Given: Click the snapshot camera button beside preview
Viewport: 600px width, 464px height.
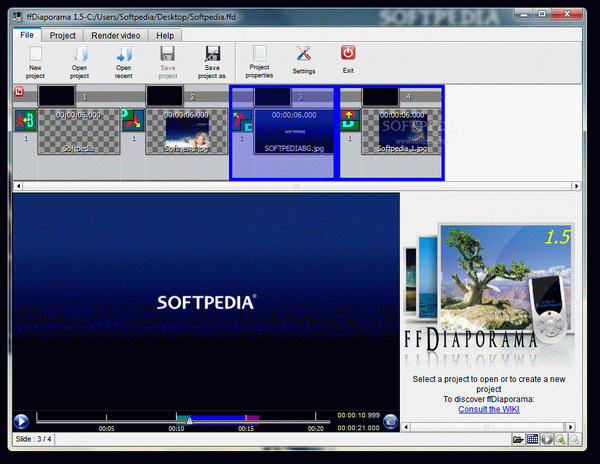Looking at the screenshot, I should pos(390,422).
